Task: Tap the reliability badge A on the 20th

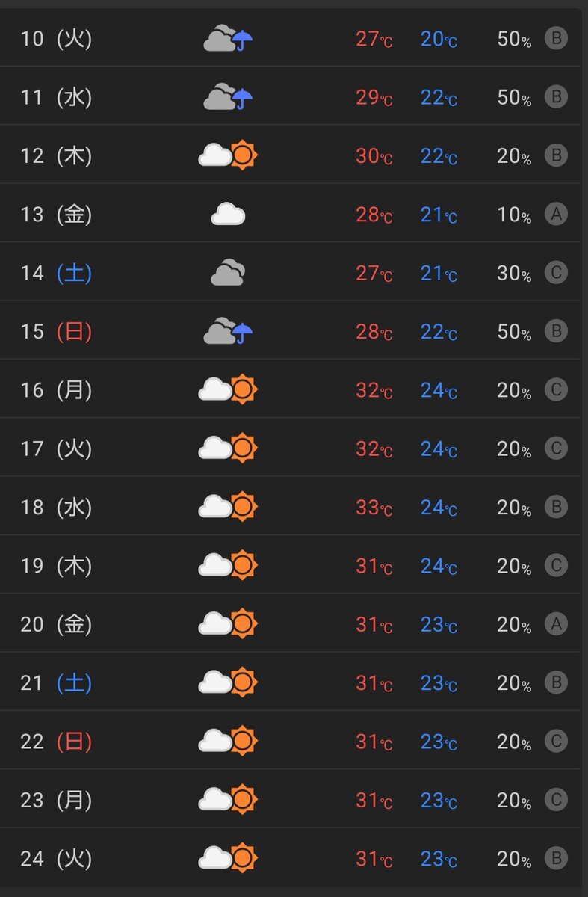Action: [556, 624]
